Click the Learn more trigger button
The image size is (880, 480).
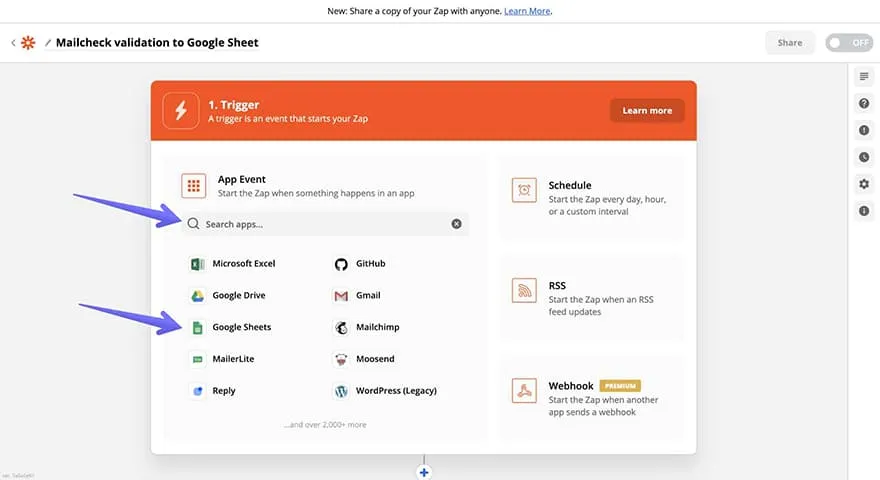point(647,110)
